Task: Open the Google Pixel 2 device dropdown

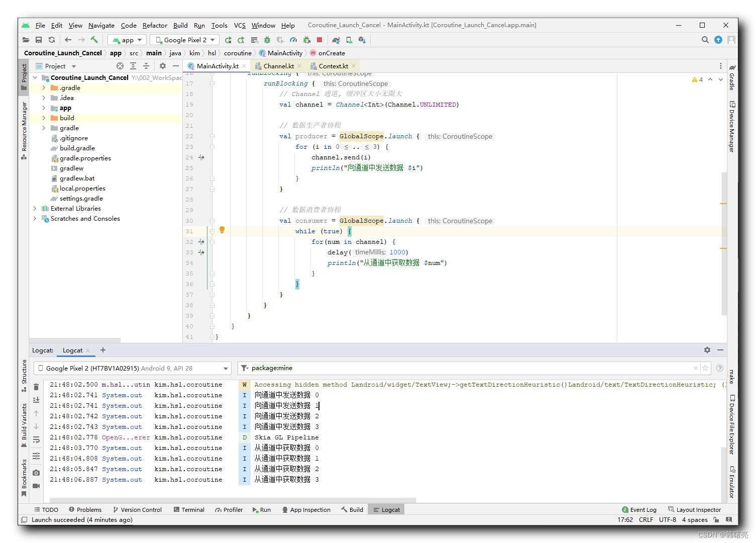Action: tap(185, 40)
